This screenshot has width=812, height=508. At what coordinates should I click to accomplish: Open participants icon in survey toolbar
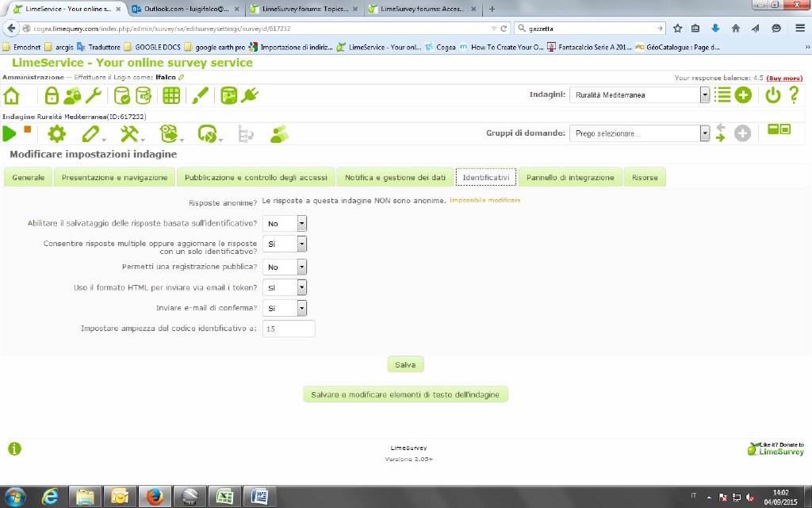click(279, 133)
